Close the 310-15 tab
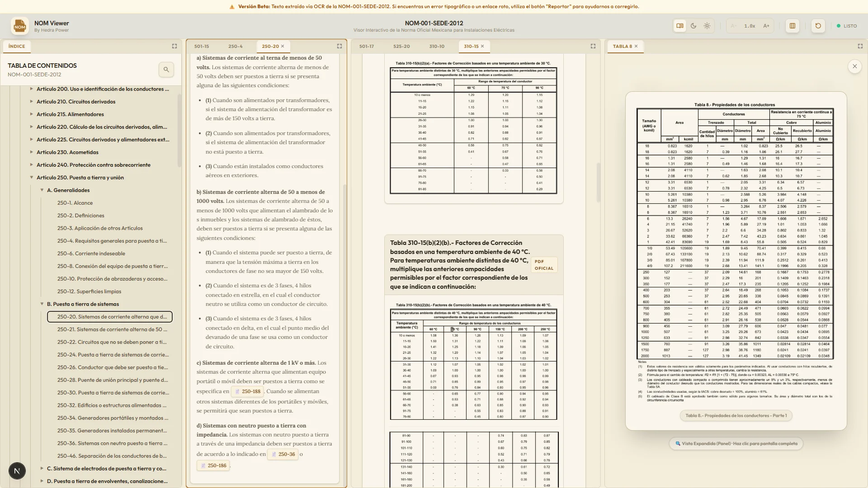 482,46
